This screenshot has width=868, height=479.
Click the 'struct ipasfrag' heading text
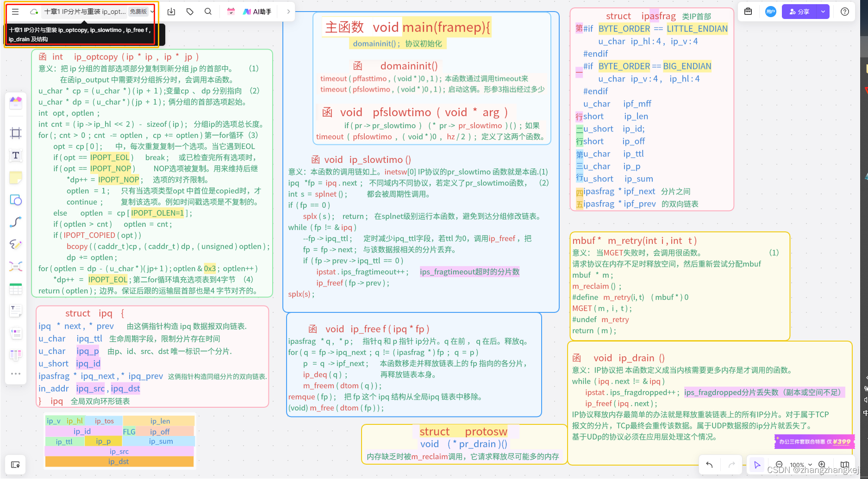pos(641,16)
